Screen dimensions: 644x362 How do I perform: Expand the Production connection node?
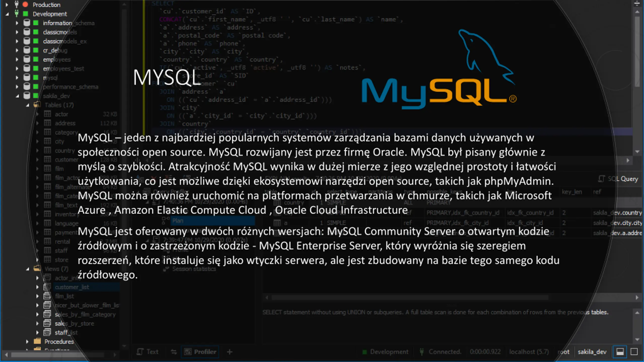coord(7,5)
